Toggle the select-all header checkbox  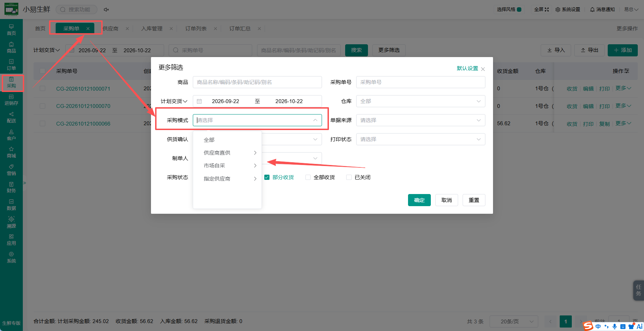pos(42,71)
